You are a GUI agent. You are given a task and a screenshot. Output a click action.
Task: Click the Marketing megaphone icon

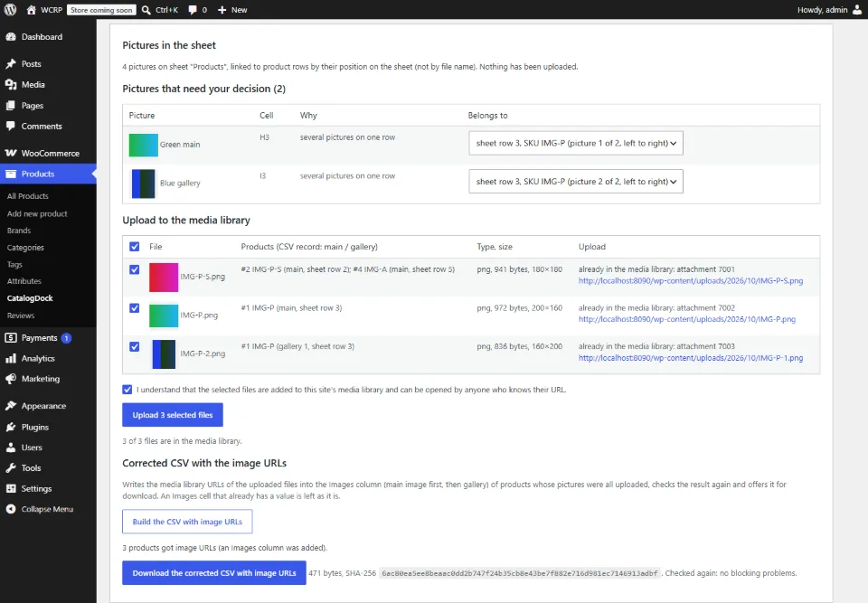[11, 379]
